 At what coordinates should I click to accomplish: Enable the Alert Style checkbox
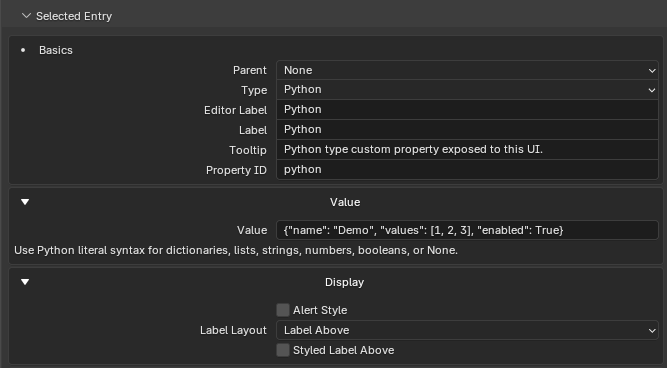pos(283,310)
